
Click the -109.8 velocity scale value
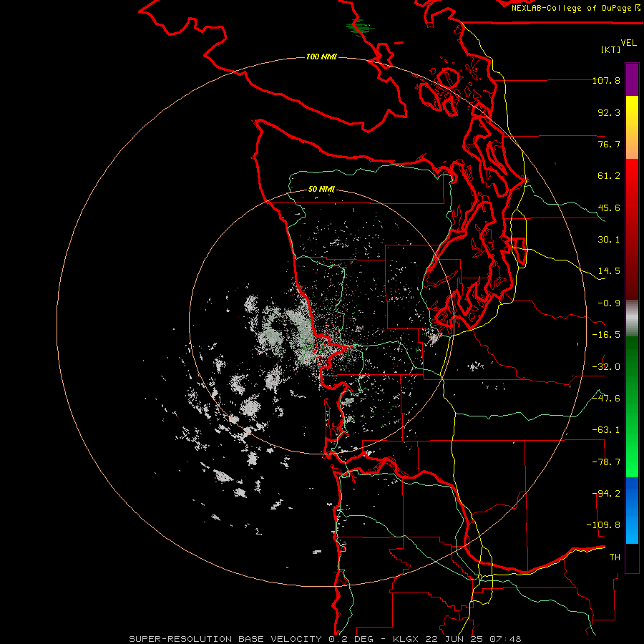click(603, 525)
